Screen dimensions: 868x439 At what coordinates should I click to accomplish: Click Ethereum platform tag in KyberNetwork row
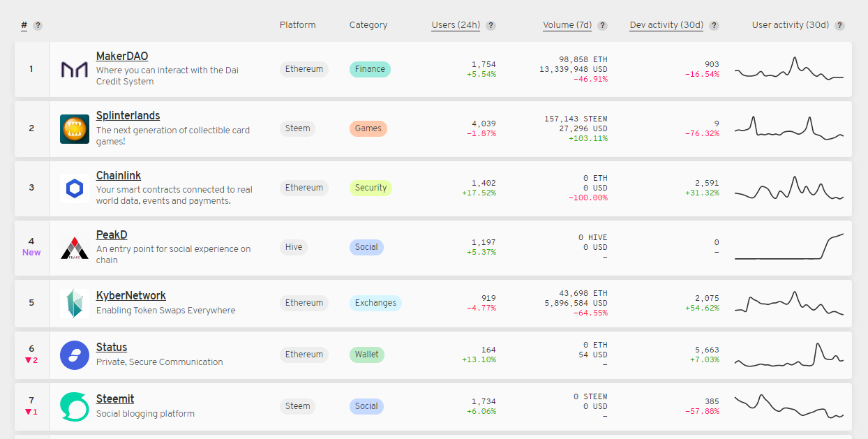304,303
